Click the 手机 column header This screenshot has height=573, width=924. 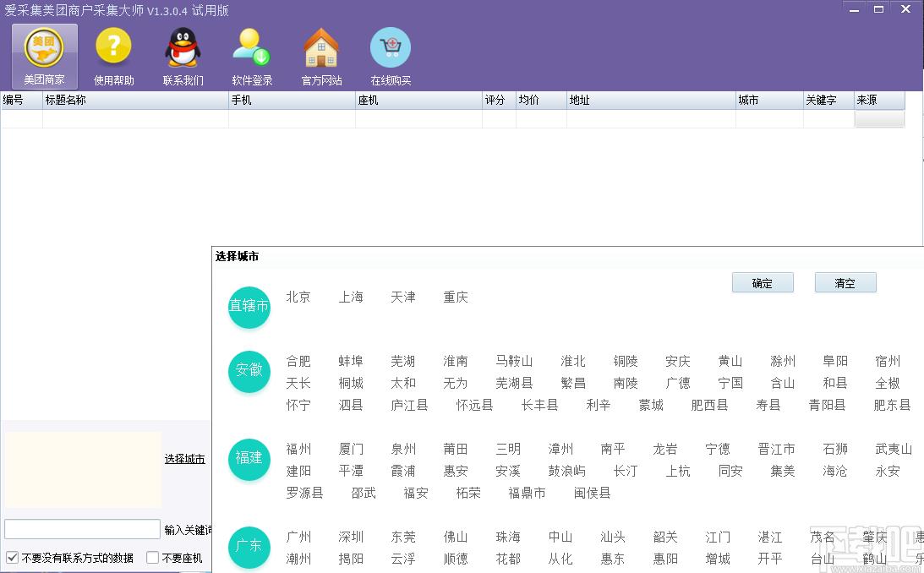click(x=292, y=100)
